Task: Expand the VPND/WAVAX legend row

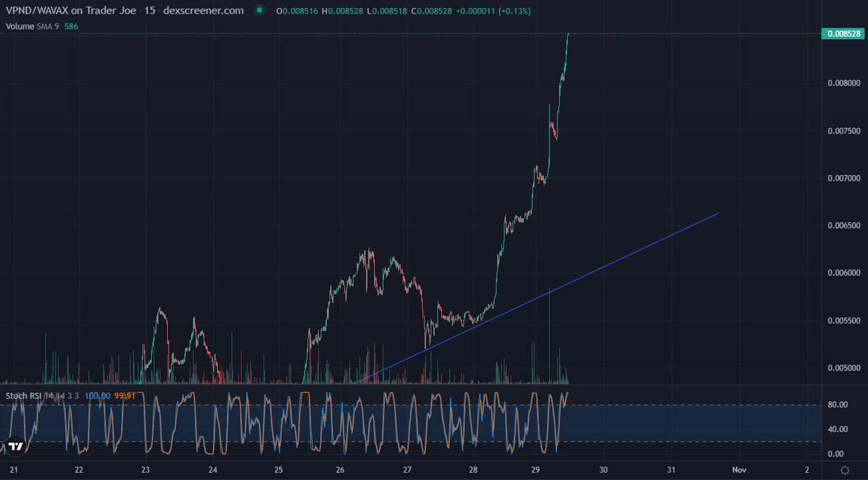Action: (72, 11)
